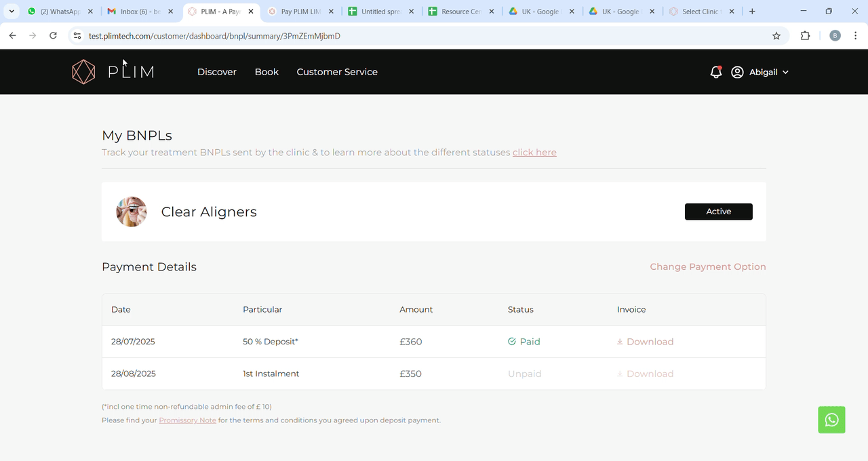Click the PLIM logo
The width and height of the screenshot is (868, 461).
[113, 72]
